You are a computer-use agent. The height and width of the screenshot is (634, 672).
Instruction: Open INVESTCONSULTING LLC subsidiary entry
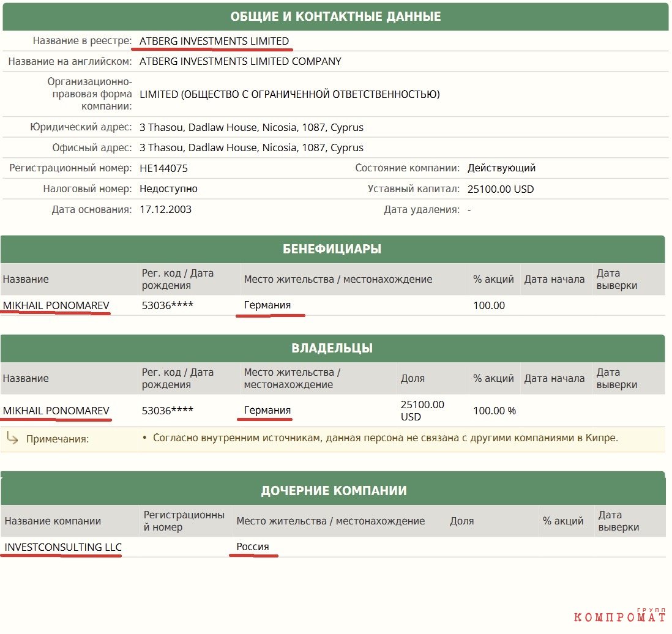[63, 548]
